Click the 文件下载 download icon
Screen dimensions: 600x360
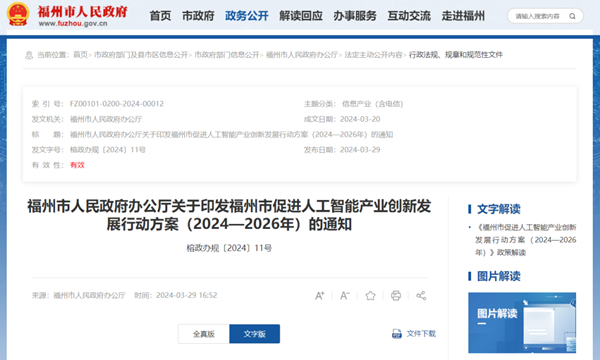tap(397, 334)
